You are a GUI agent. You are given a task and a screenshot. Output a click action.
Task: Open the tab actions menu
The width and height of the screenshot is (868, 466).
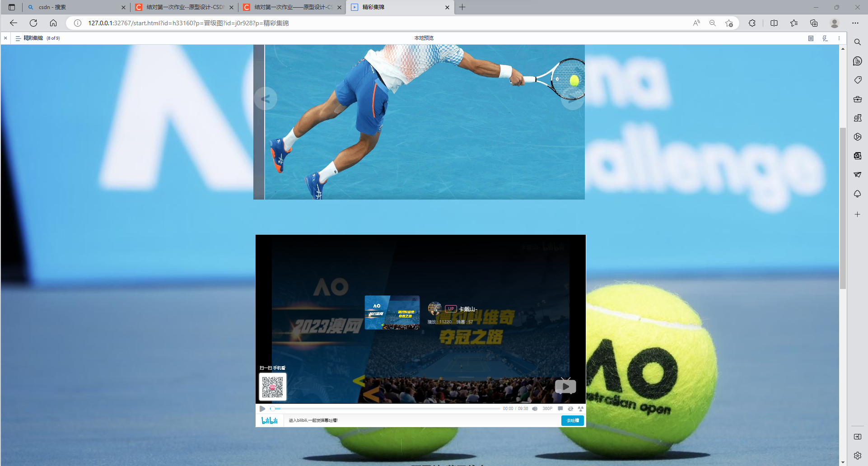12,7
